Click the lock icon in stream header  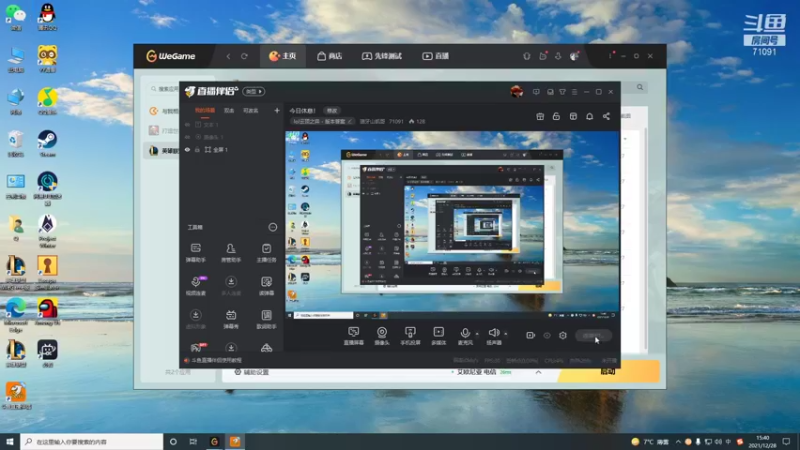click(556, 116)
